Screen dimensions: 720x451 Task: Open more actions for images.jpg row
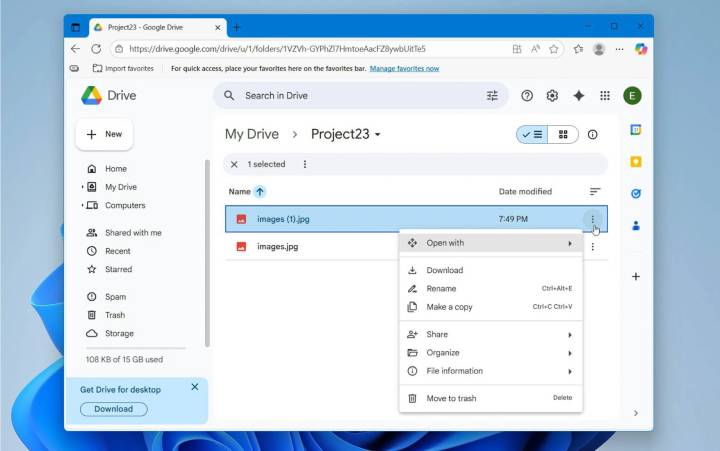pyautogui.click(x=592, y=247)
